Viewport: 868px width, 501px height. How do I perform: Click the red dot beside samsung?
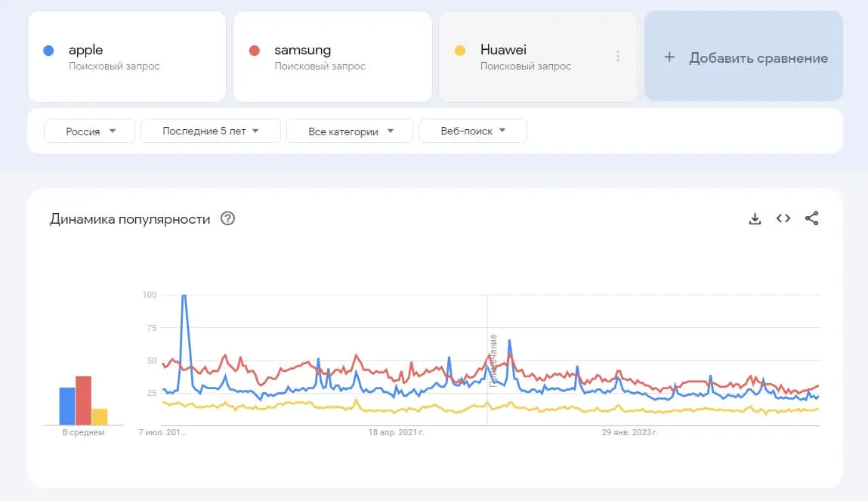[255, 51]
